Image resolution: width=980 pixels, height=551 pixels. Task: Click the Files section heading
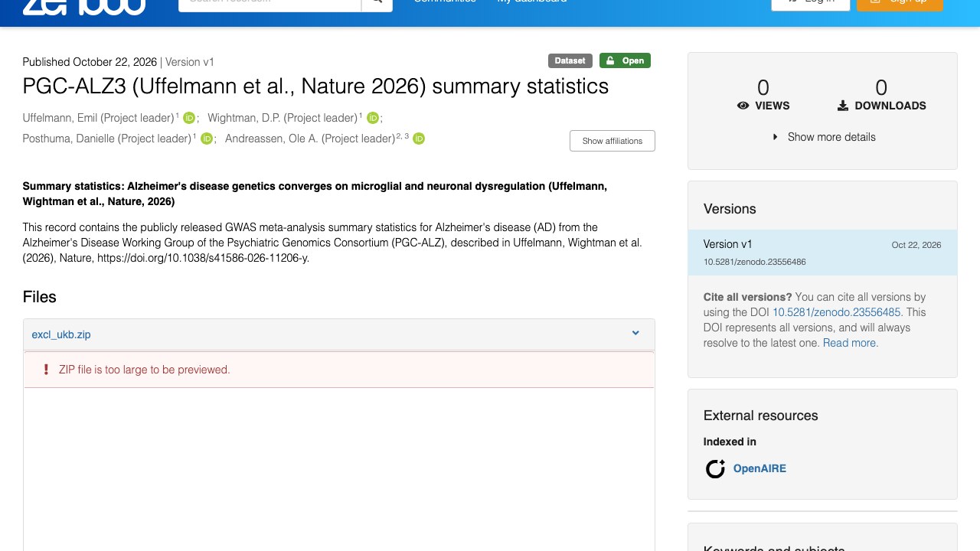point(40,297)
